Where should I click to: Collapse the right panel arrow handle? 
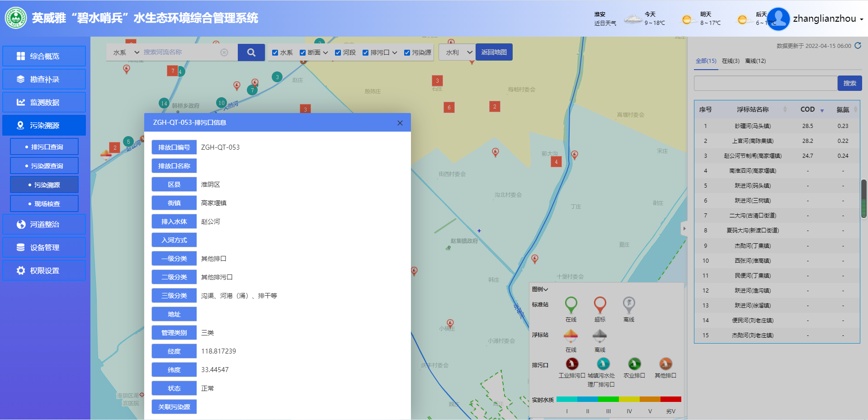click(x=684, y=228)
